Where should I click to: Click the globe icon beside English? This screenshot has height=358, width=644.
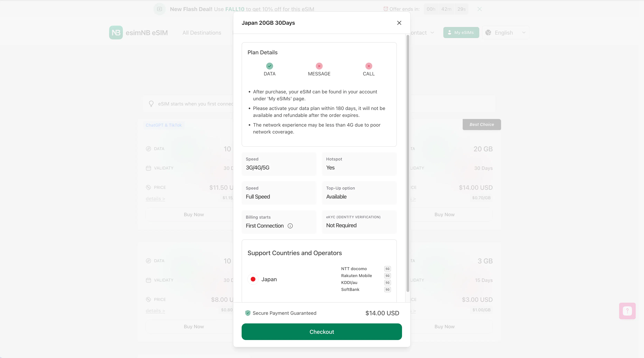pos(488,33)
